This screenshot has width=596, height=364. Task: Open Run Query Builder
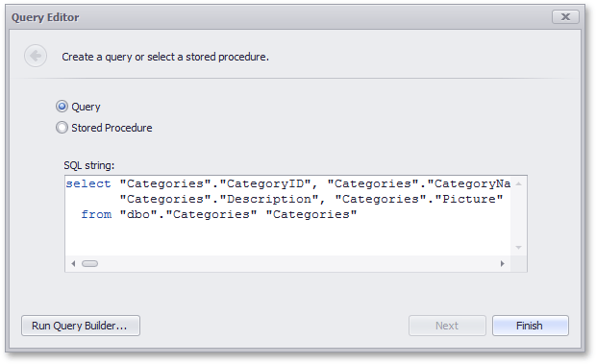(81, 326)
